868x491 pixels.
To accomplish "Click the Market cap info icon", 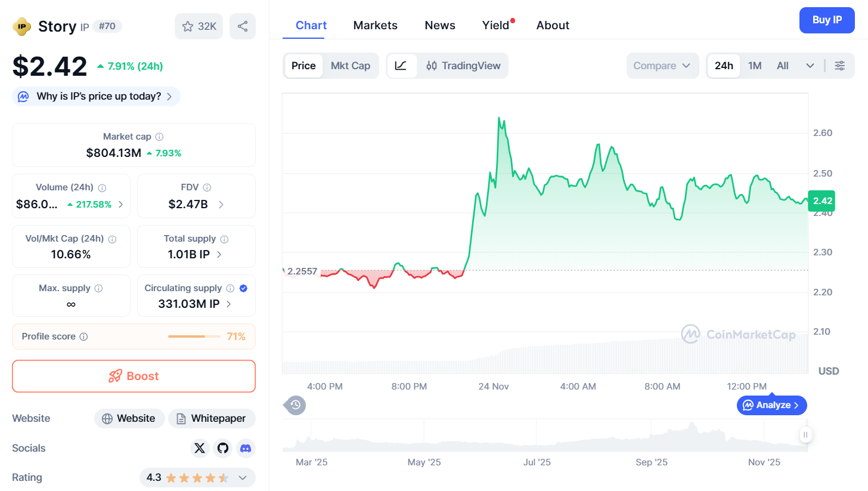I will (x=160, y=137).
